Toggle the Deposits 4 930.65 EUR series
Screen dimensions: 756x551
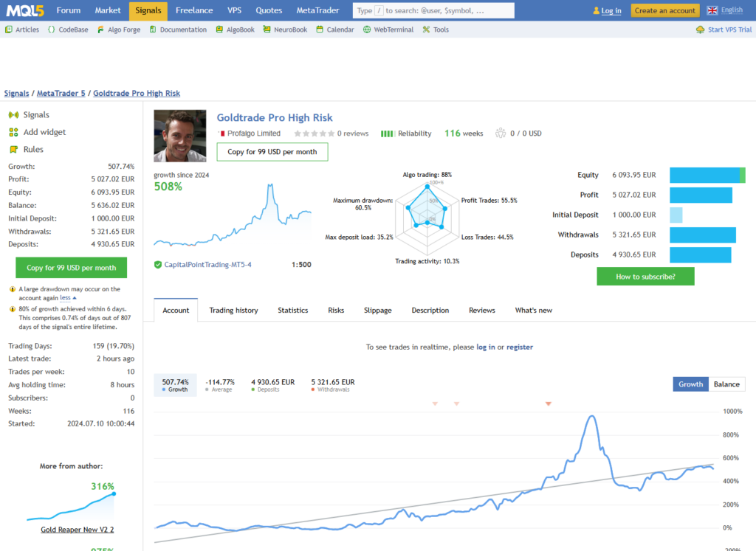tap(272, 385)
